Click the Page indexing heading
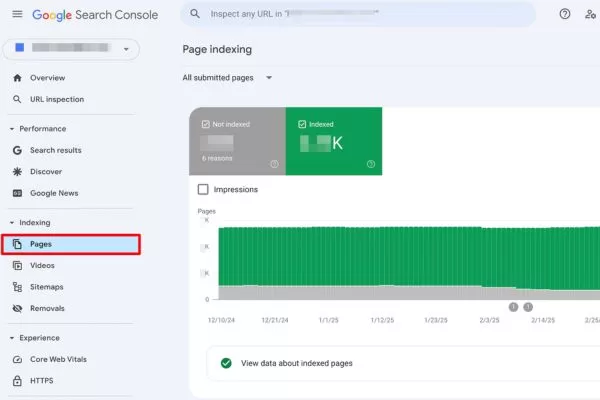Viewport: 600px width, 400px height. pos(217,49)
